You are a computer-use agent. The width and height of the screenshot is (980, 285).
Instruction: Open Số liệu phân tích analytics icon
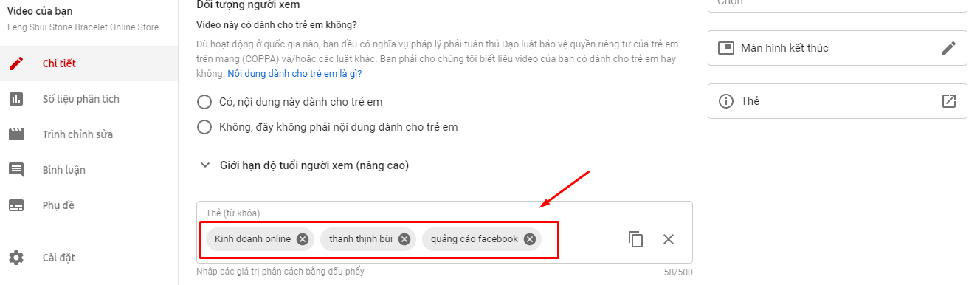16,99
